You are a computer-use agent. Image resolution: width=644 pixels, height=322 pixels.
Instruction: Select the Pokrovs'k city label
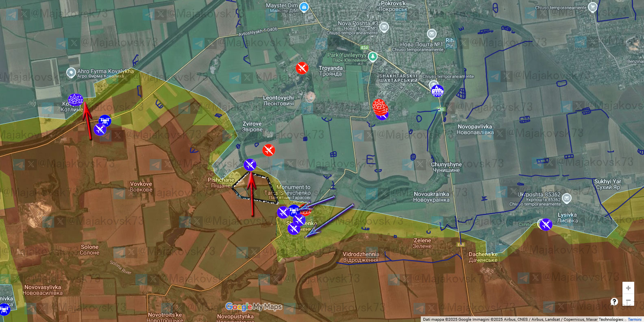coord(393,6)
